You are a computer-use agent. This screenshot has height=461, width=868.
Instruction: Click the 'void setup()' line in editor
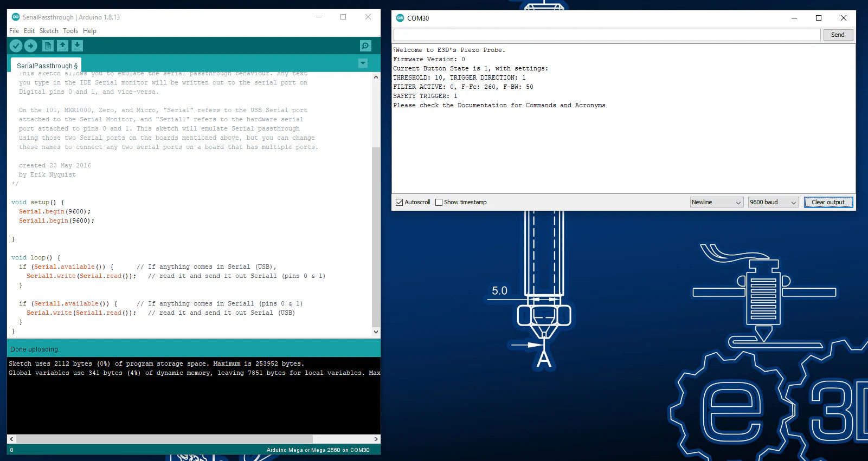[37, 202]
